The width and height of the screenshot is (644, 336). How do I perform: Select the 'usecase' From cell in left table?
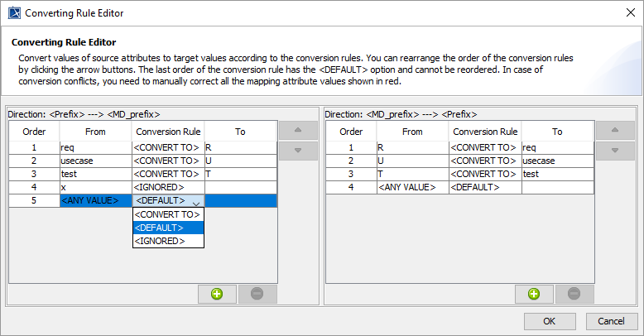click(95, 161)
